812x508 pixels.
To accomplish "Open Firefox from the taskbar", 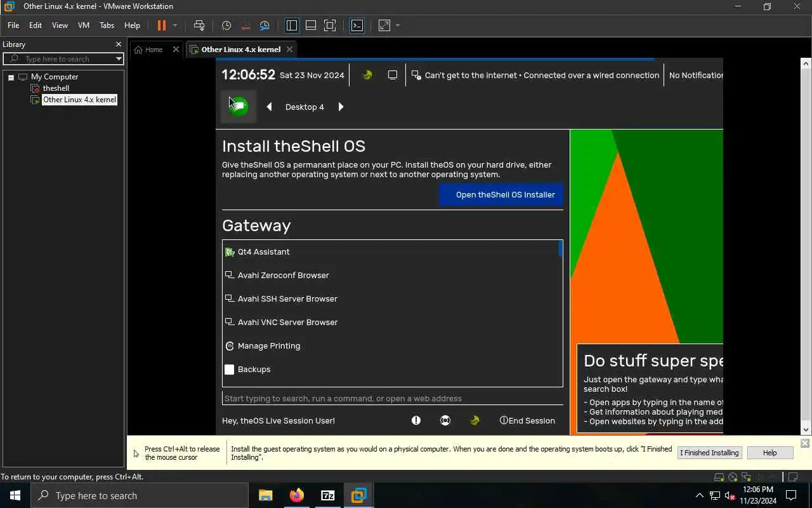I will tap(297, 495).
